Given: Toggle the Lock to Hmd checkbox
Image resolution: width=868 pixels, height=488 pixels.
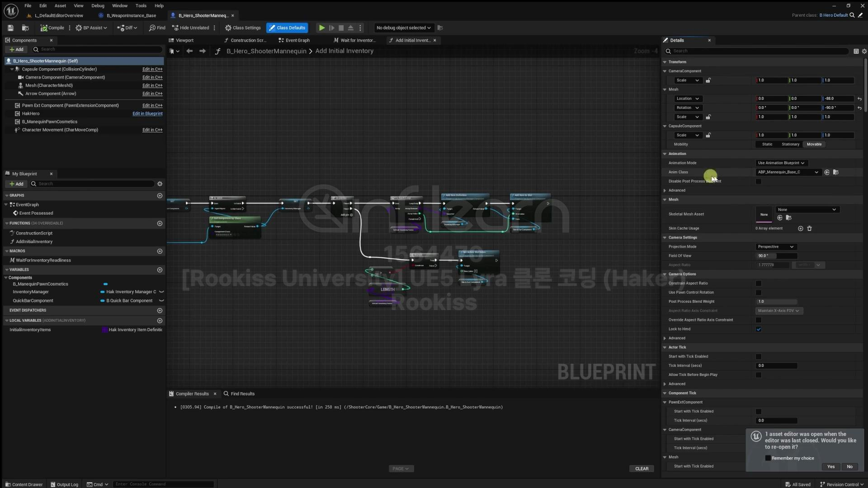Looking at the screenshot, I should 759,329.
